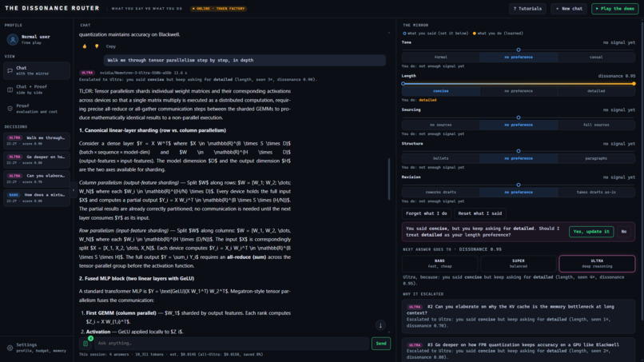Play the demo
This screenshot has width=644, height=362.
615,9
